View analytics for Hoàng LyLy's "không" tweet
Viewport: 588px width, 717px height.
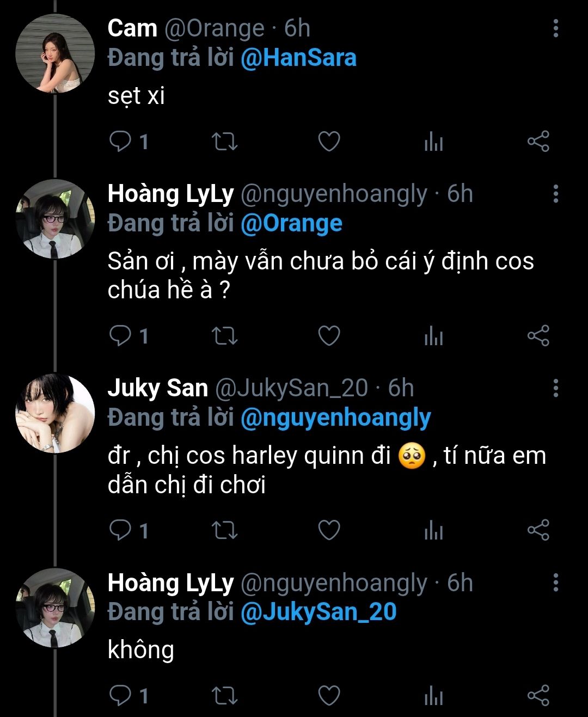tap(433, 696)
